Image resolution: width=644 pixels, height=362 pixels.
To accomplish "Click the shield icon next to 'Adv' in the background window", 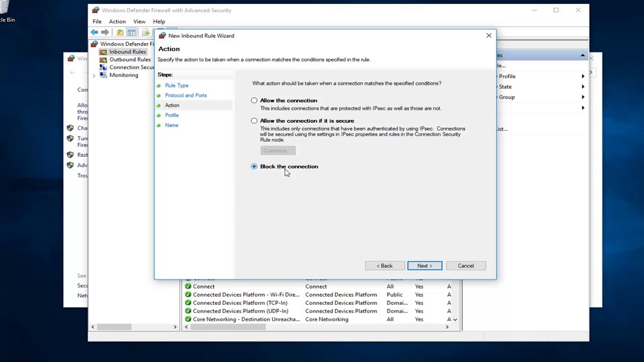I will 70,165.
